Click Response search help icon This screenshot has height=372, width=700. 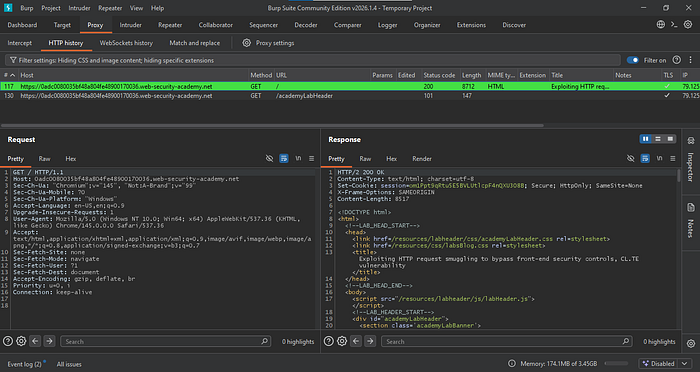click(329, 341)
